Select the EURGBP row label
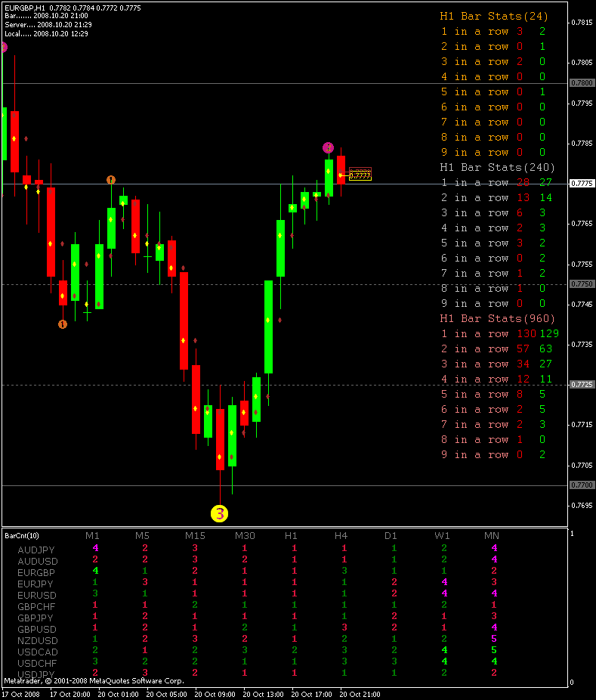The image size is (596, 700). coord(36,573)
